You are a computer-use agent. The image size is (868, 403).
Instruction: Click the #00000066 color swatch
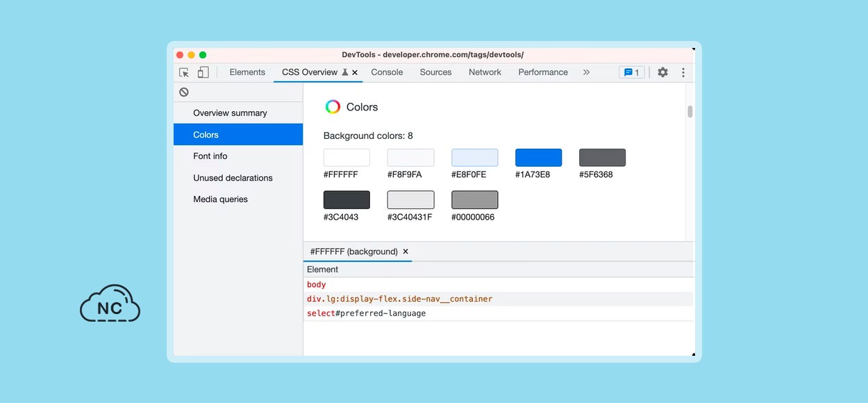click(474, 200)
